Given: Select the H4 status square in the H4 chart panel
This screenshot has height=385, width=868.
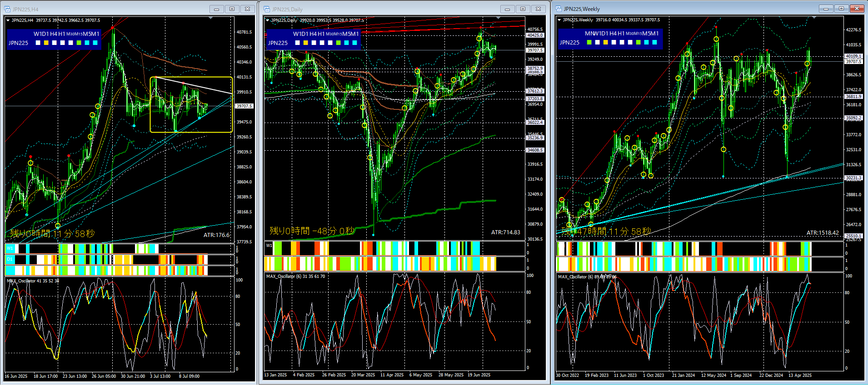Looking at the screenshot, I should 55,43.
